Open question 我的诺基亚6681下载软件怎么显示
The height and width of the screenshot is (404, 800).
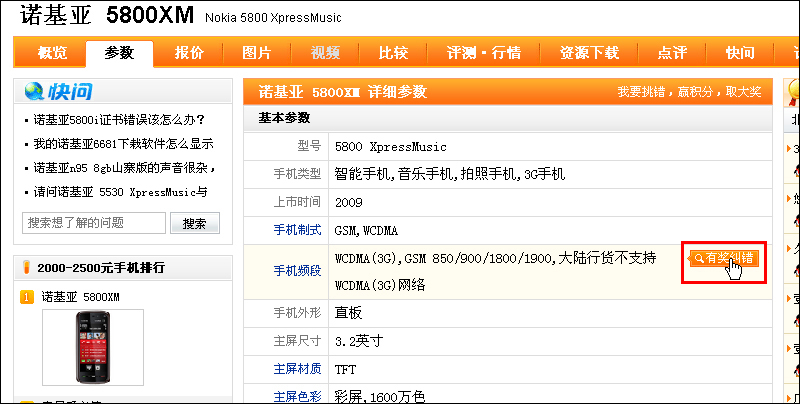click(123, 144)
